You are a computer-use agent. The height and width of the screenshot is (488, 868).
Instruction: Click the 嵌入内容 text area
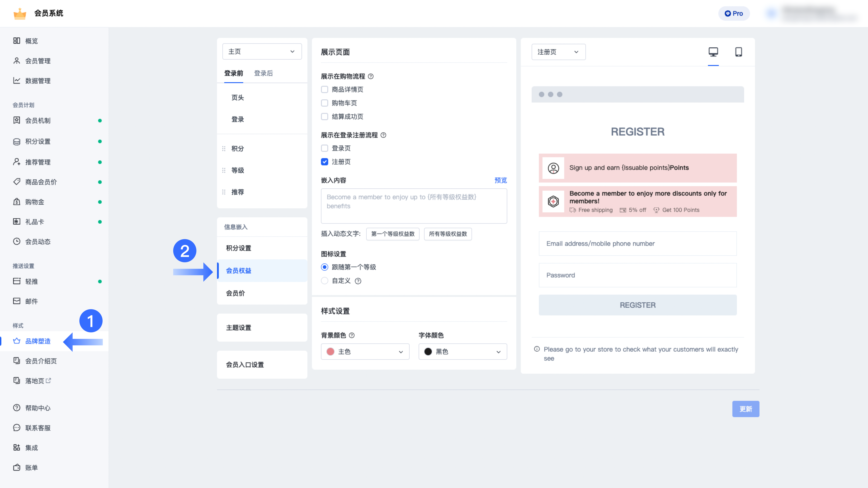(414, 206)
